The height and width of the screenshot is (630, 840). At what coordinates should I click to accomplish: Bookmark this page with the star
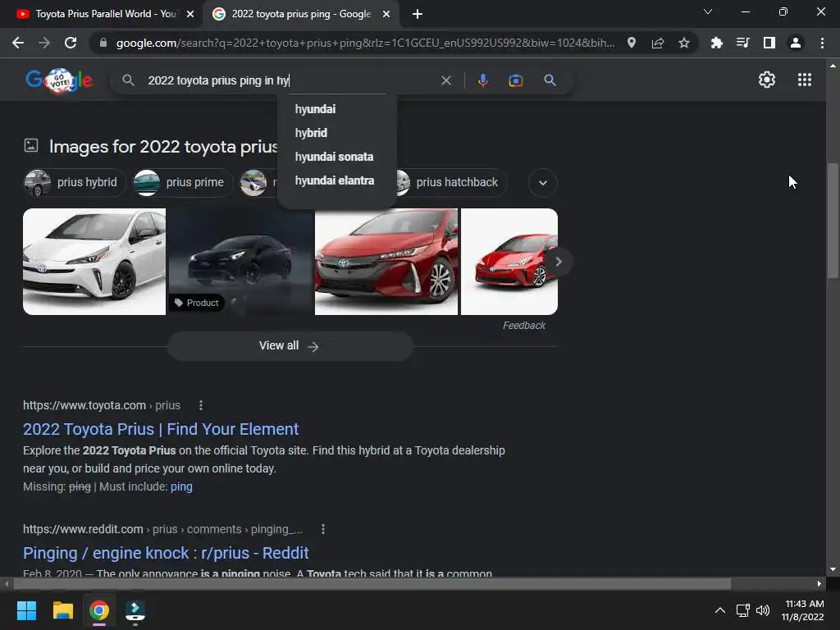(x=684, y=43)
